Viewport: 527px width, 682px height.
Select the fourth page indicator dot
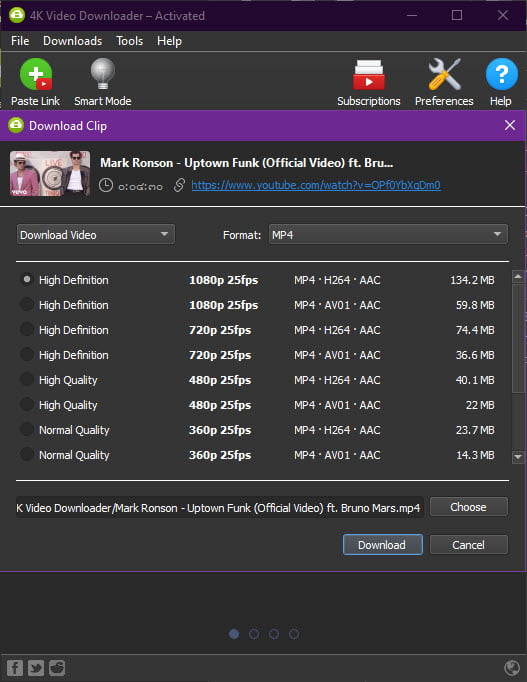click(x=294, y=634)
